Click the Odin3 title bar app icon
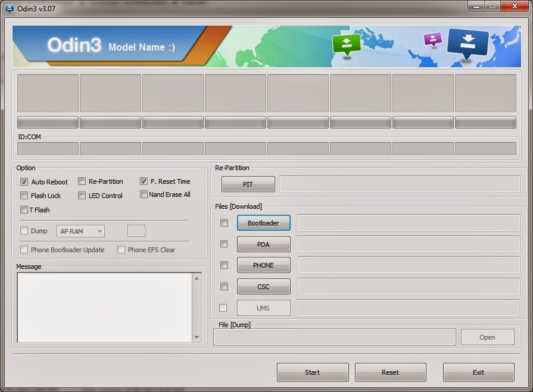The image size is (533, 392). click(x=10, y=8)
